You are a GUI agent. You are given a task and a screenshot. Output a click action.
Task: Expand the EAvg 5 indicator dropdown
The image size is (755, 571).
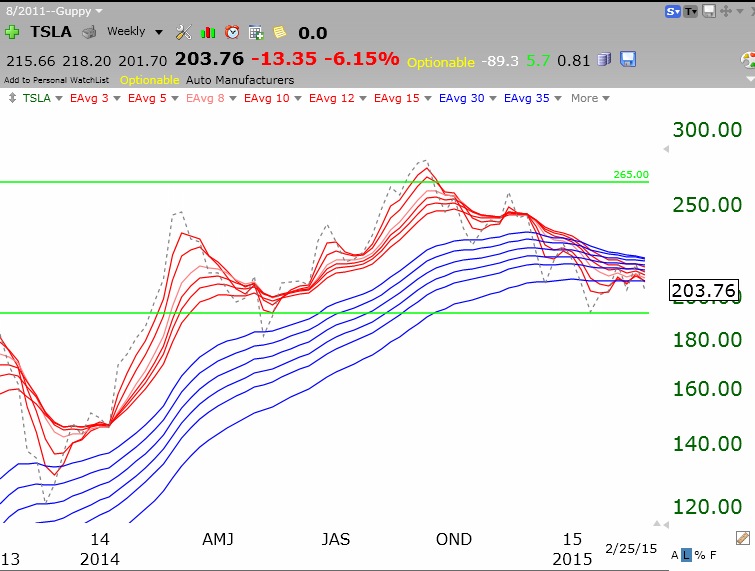pyautogui.click(x=175, y=98)
